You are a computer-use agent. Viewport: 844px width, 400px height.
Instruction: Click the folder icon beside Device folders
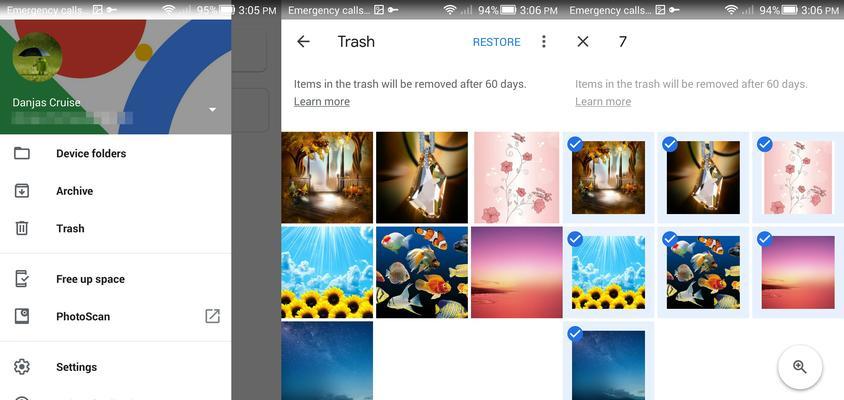22,153
